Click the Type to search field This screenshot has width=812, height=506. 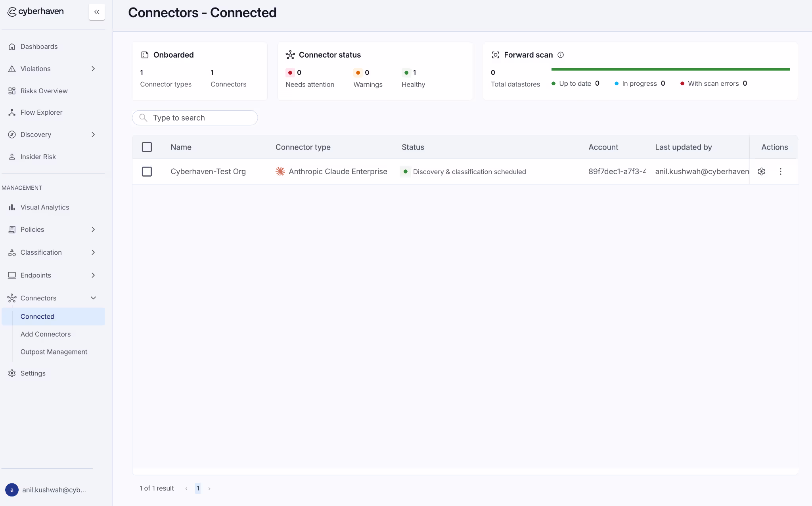(195, 118)
